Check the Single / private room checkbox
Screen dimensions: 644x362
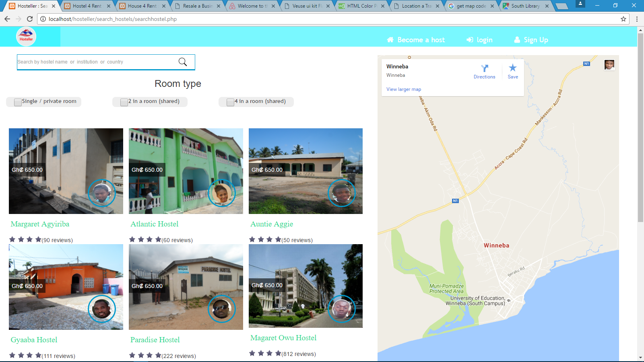coord(18,102)
